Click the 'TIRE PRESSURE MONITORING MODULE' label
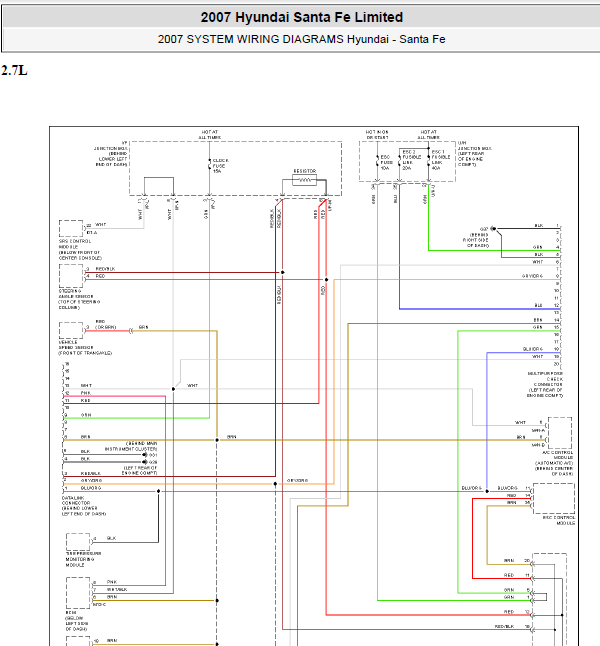The image size is (600, 646). coord(83,559)
